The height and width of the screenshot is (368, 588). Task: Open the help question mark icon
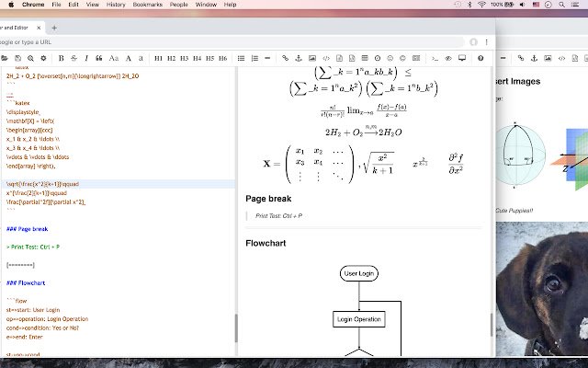coord(481,58)
